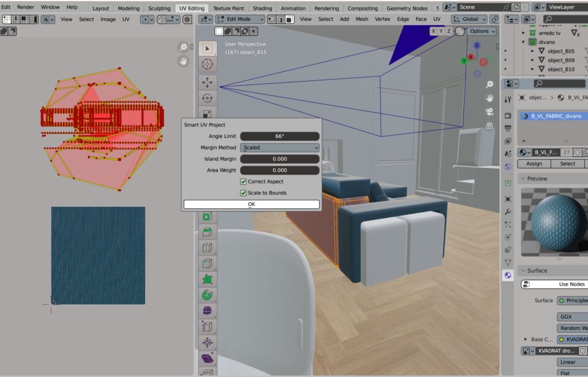Click the Rotate tool icon

[x=208, y=98]
